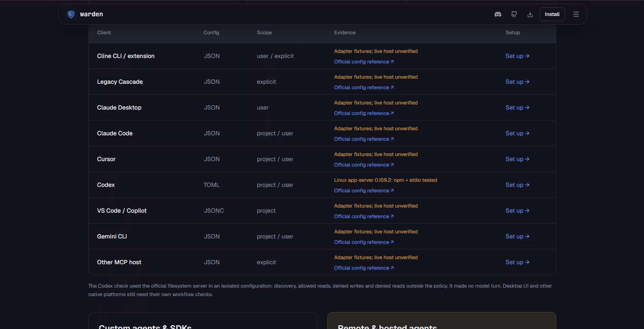Screen dimensions: 644x329
Task: Click the 'user / explicit' scope cell
Action: (x=275, y=56)
